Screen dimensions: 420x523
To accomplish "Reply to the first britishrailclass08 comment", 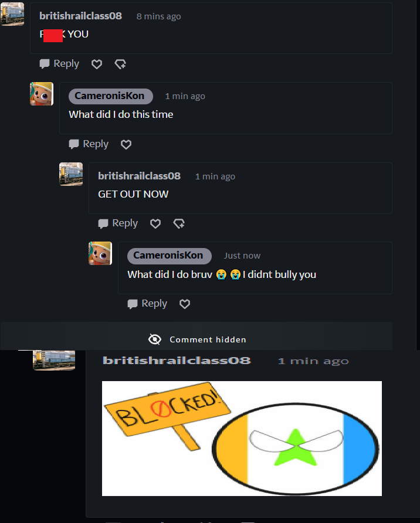I will (59, 64).
